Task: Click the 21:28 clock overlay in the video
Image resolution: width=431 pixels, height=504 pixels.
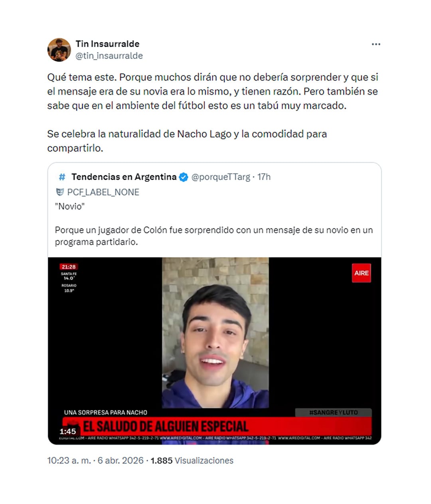Action: (69, 267)
